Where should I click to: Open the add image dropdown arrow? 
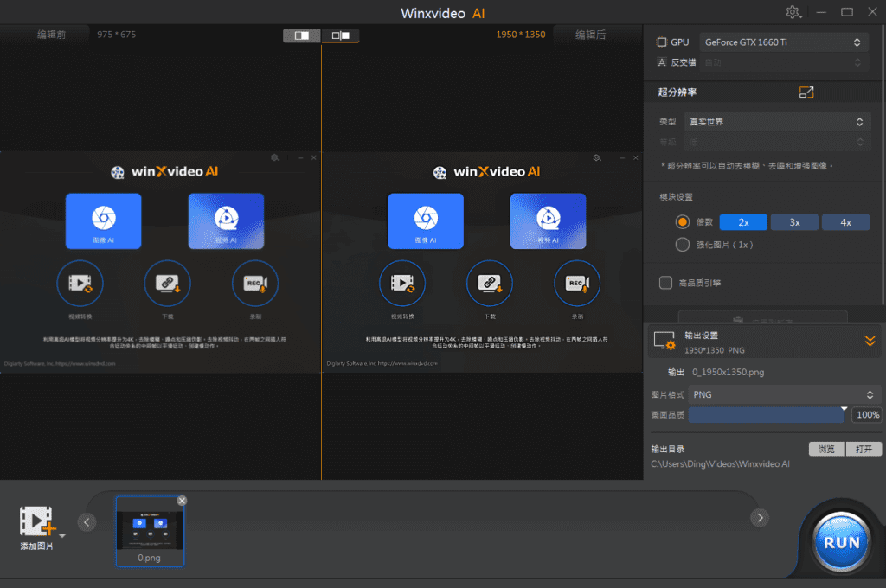(x=62, y=535)
